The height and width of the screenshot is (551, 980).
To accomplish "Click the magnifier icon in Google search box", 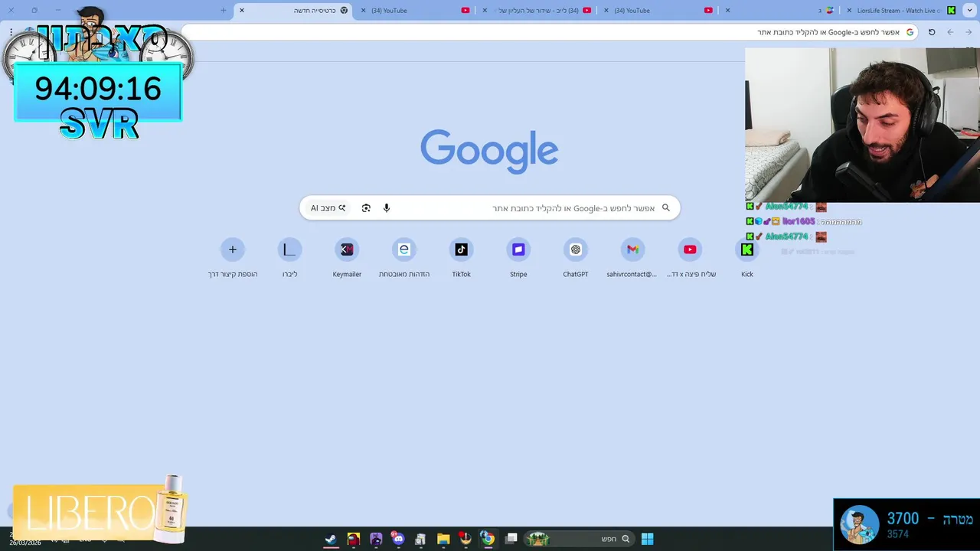I will pyautogui.click(x=665, y=207).
